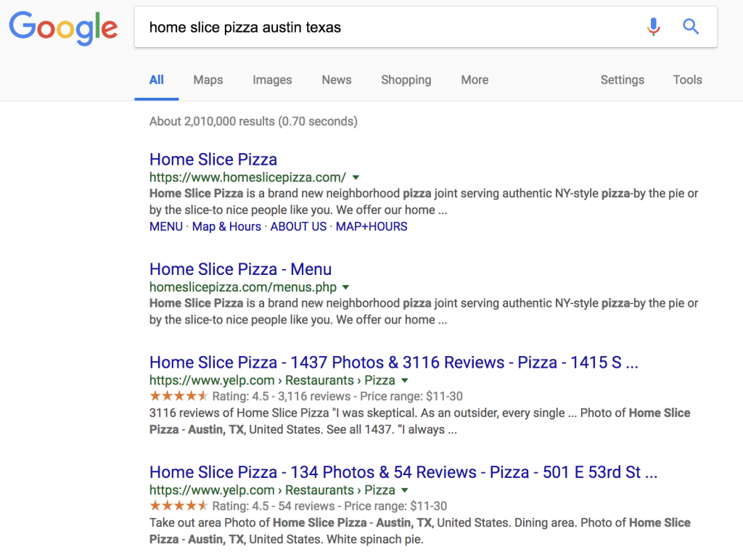Select the All results tab

(x=157, y=80)
